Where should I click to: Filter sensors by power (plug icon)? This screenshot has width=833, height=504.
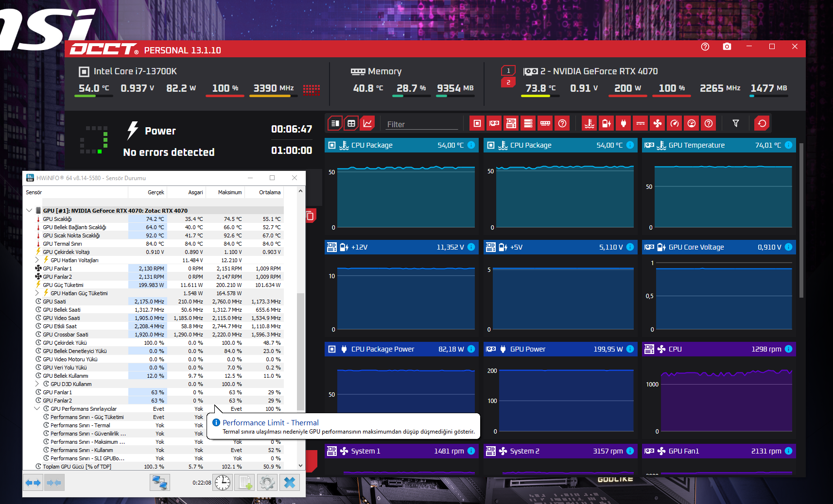(x=624, y=123)
